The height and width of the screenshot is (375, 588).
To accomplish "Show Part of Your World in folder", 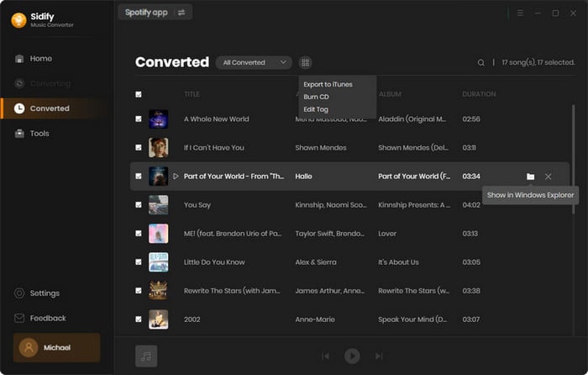I will pyautogui.click(x=530, y=177).
